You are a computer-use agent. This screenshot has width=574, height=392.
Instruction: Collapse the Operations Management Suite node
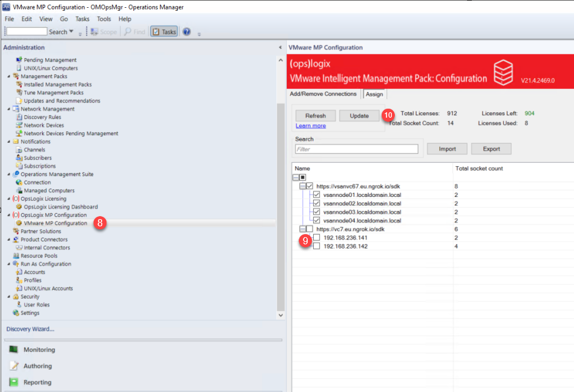[9, 174]
